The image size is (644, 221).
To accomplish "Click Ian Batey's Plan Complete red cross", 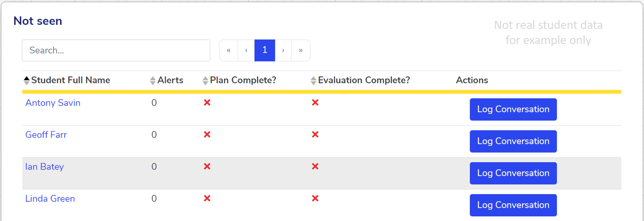I will pos(207,167).
